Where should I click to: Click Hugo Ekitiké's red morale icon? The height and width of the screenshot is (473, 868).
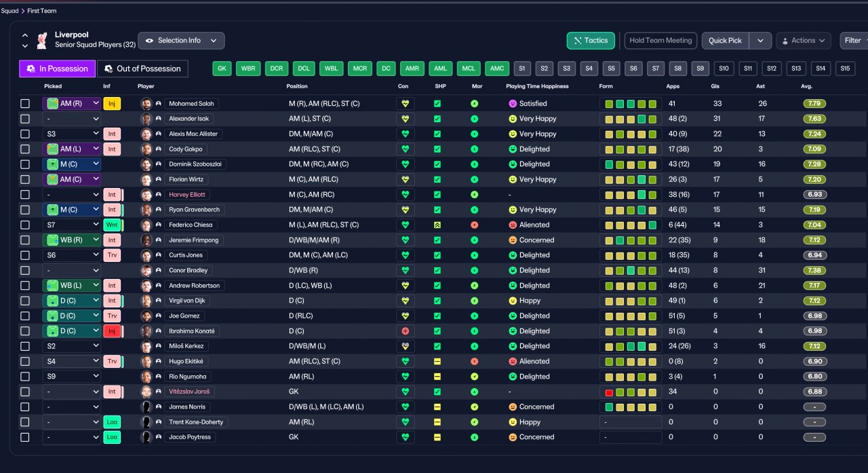coord(475,362)
